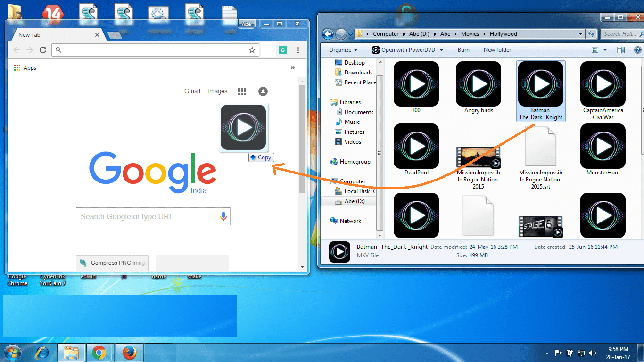Viewport: 644px width, 362px height.
Task: Select the 300 movie file
Action: [416, 88]
